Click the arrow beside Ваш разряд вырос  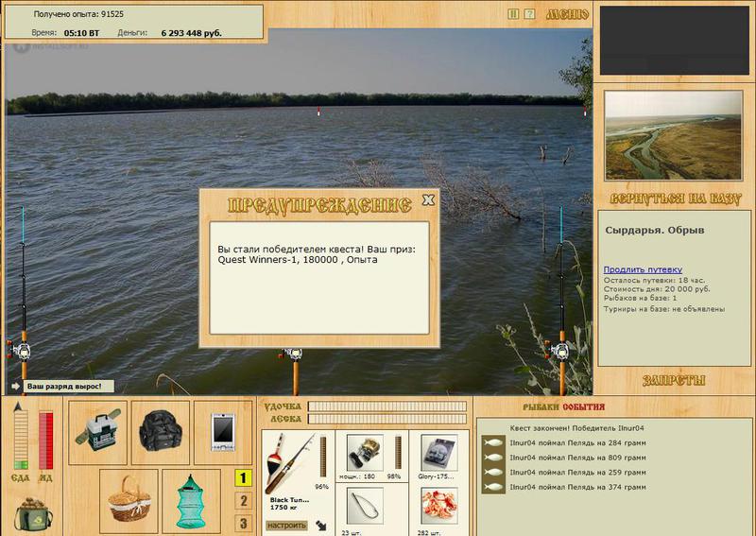[x=15, y=387]
